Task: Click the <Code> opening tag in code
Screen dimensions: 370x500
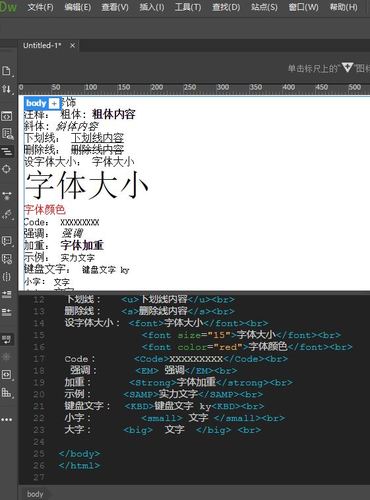Action: (152, 359)
